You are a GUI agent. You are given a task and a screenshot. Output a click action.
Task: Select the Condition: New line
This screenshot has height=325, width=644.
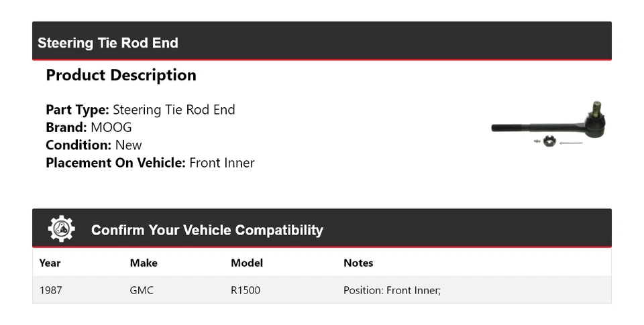[94, 145]
